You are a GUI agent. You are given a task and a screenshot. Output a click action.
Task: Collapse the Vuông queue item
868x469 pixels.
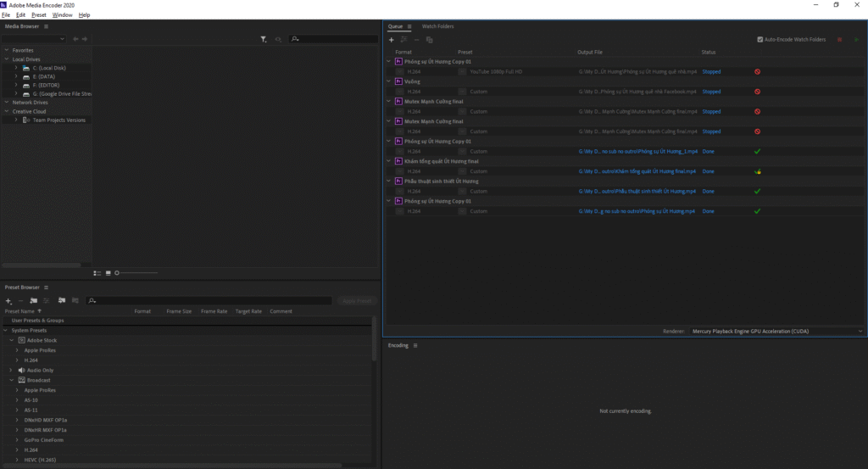click(x=388, y=81)
